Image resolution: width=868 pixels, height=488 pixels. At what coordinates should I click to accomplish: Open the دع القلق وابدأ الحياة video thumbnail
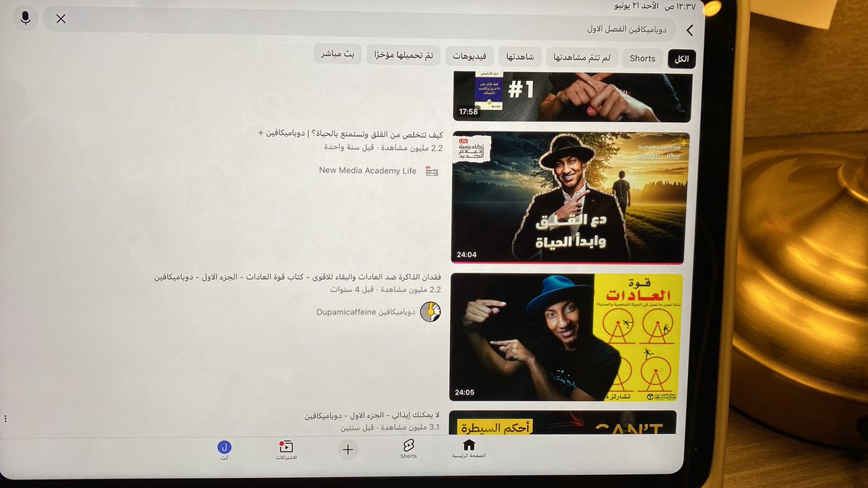click(x=569, y=197)
